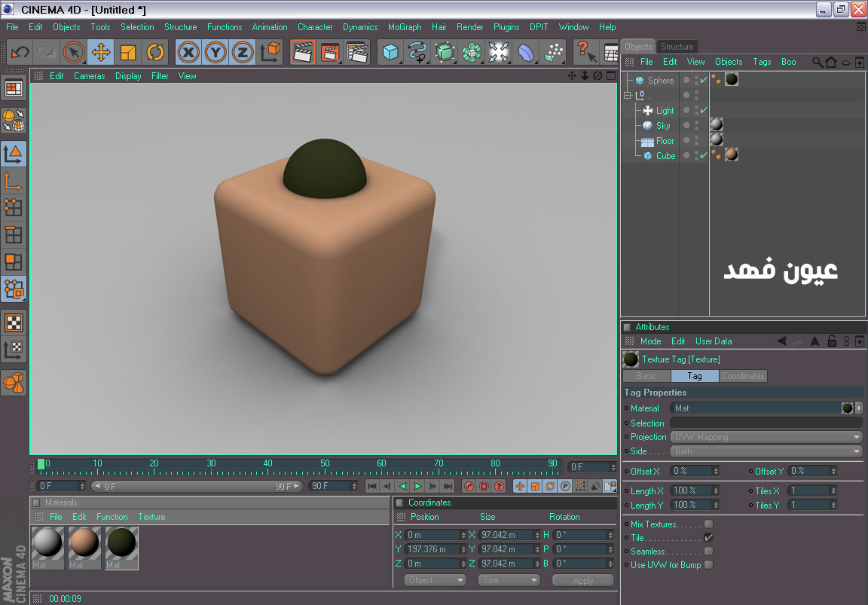Open the MoGraph menu
Image resolution: width=868 pixels, height=605 pixels.
[405, 27]
